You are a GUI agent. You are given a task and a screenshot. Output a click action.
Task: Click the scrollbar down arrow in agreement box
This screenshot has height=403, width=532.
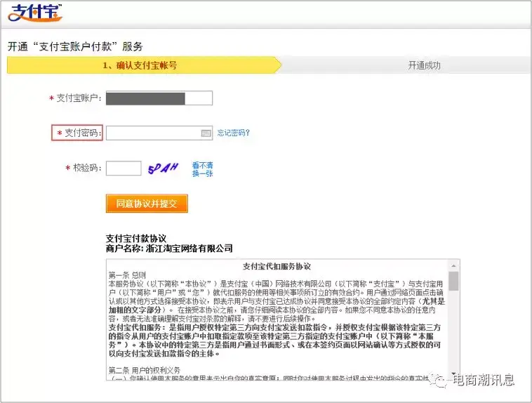454,374
